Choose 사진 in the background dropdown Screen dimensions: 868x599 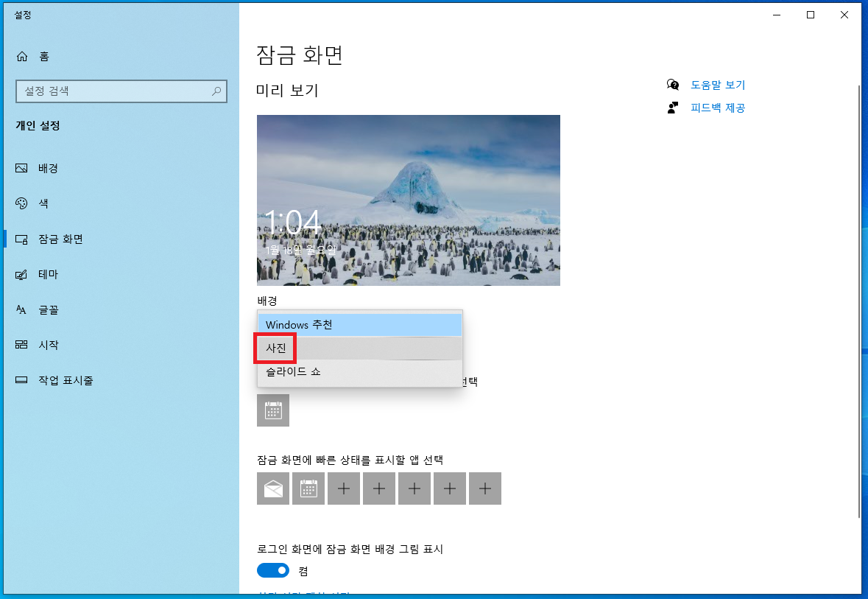[x=360, y=348]
